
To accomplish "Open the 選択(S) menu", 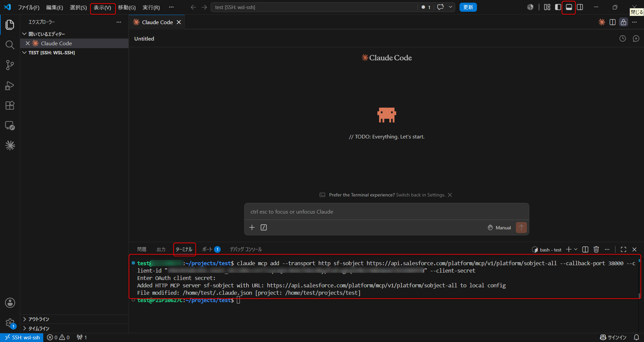I will [x=78, y=7].
